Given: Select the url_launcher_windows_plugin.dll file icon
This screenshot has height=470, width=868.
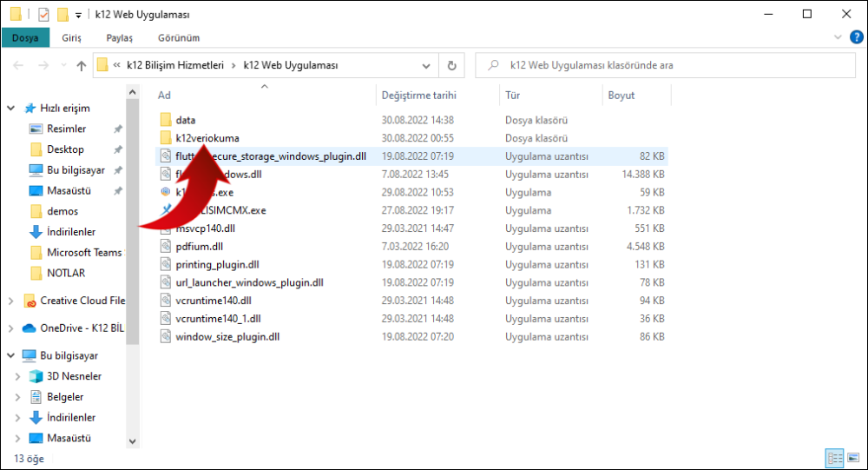Looking at the screenshot, I should pos(166,282).
